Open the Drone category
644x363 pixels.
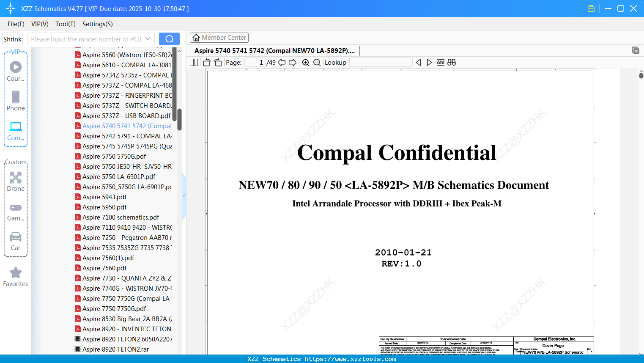pyautogui.click(x=16, y=181)
